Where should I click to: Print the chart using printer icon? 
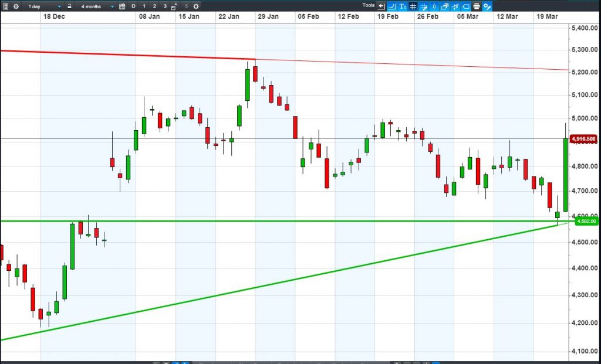(x=477, y=6)
